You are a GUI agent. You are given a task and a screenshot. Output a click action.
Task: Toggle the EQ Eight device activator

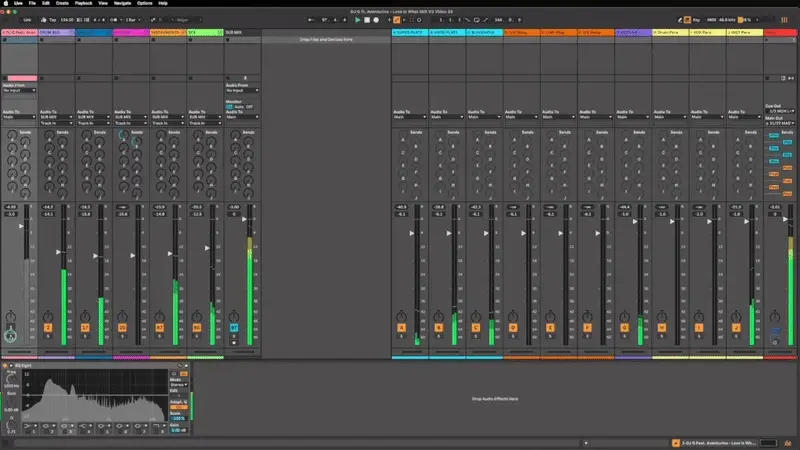tap(5, 366)
